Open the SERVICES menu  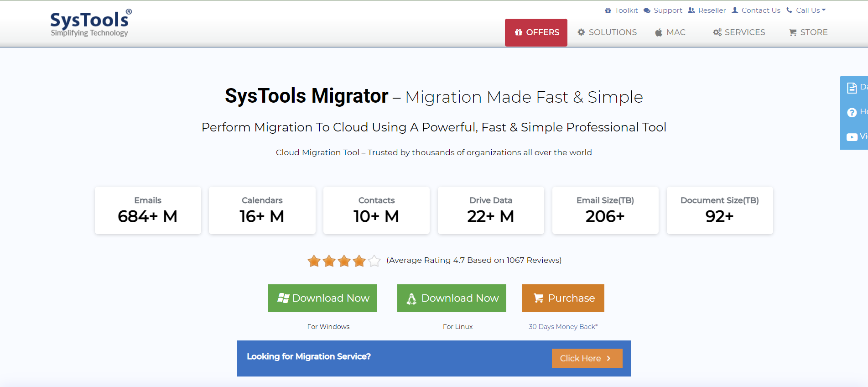(739, 32)
